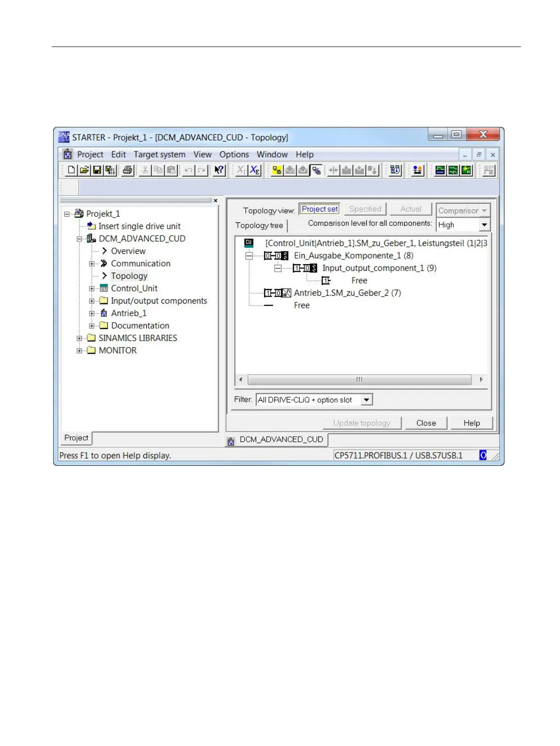Expand the Control_Unit node

tap(92, 289)
